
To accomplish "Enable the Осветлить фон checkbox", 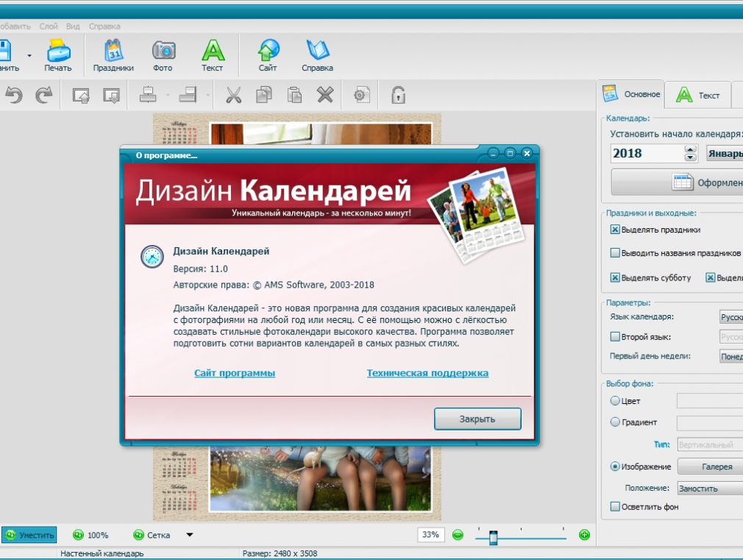I will [615, 506].
